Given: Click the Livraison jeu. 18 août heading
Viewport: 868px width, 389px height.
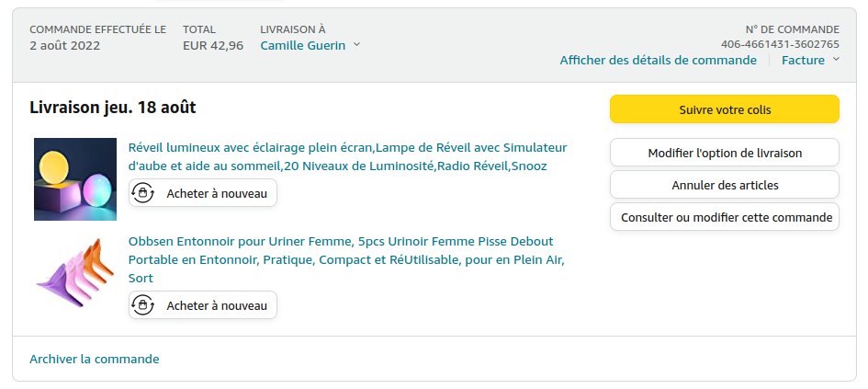Looking at the screenshot, I should pyautogui.click(x=113, y=108).
